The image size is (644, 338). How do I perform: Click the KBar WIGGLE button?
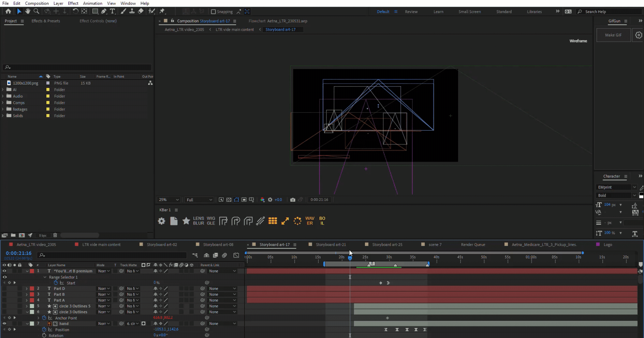pos(211,221)
